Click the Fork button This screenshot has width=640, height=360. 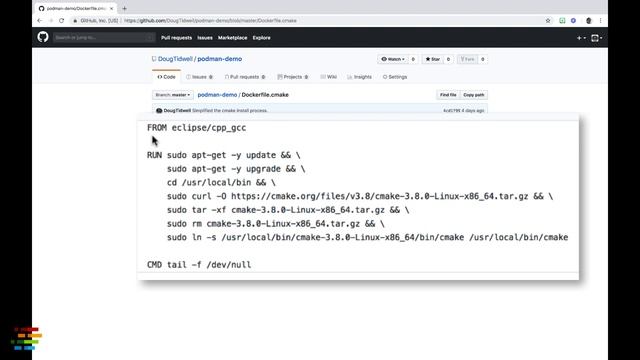[467, 59]
